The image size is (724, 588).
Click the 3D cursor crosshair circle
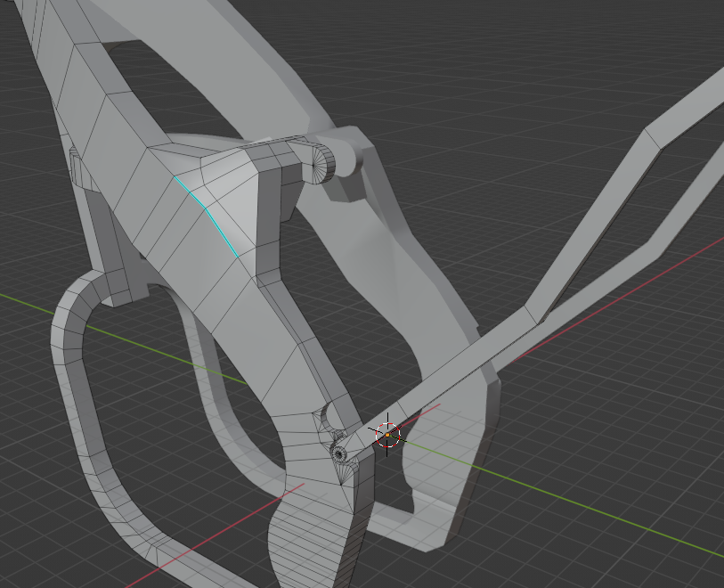pyautogui.click(x=387, y=435)
